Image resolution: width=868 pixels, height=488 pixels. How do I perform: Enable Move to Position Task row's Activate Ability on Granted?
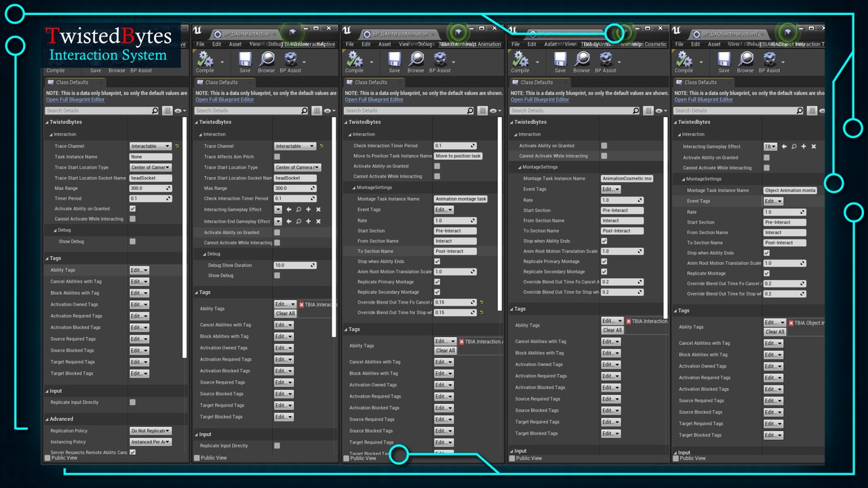coord(437,166)
